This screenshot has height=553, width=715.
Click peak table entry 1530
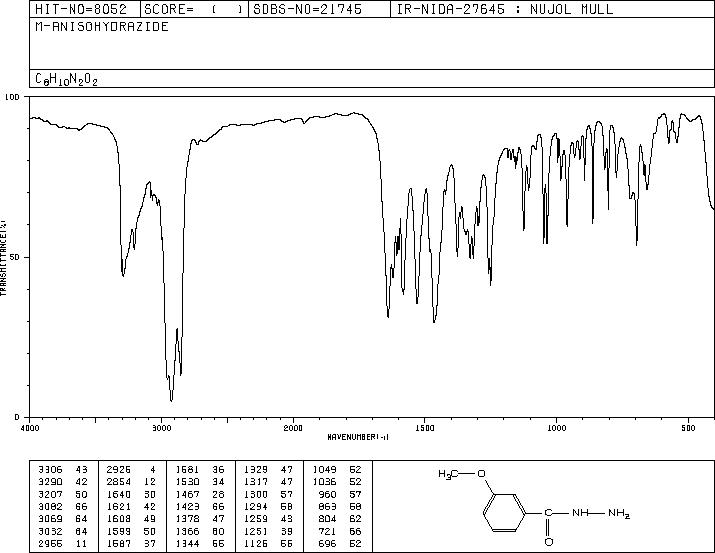tap(187, 482)
